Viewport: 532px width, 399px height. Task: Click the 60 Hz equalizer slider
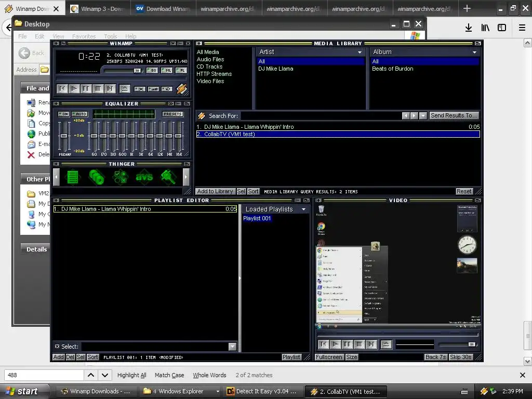click(94, 136)
